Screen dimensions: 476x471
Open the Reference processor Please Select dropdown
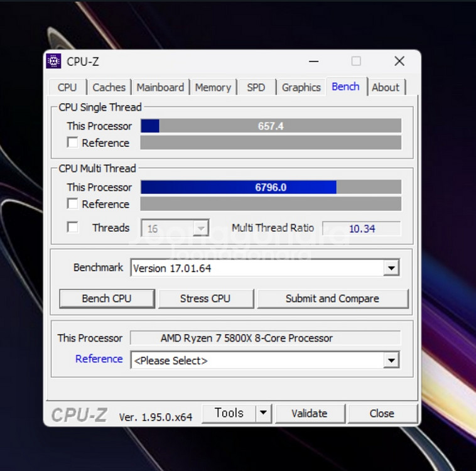265,360
